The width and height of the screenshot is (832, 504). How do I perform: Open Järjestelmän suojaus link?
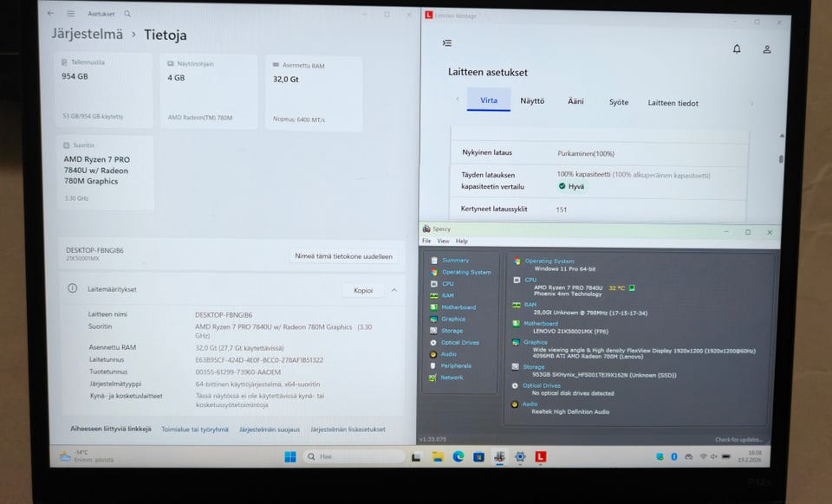tap(270, 430)
